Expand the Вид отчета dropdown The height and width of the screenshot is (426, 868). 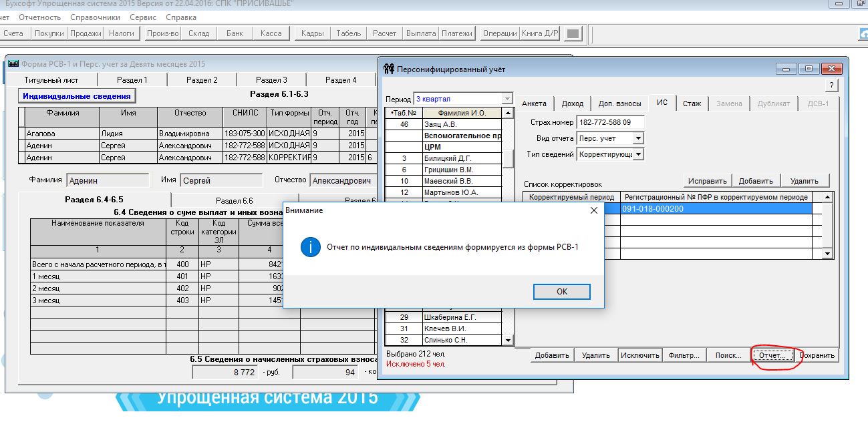point(638,138)
